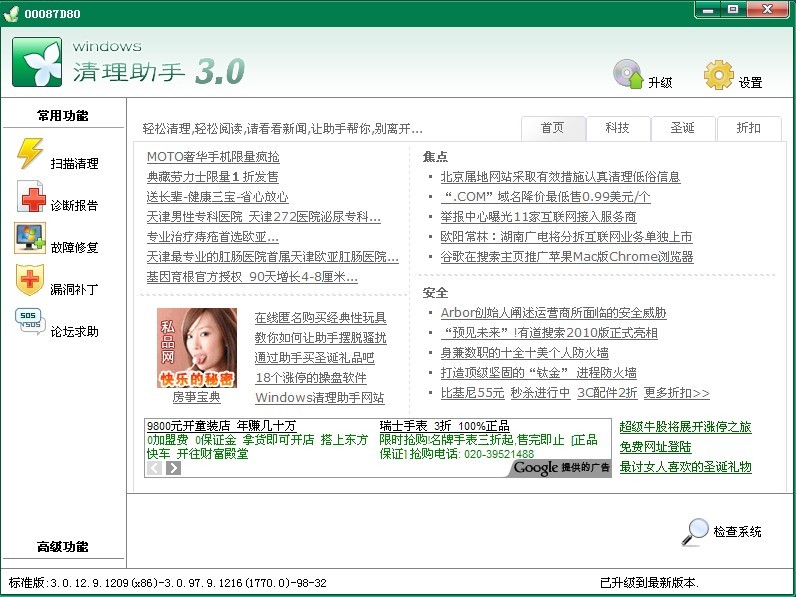
Task: Click status text 已升级到最新版本
Action: click(x=650, y=583)
